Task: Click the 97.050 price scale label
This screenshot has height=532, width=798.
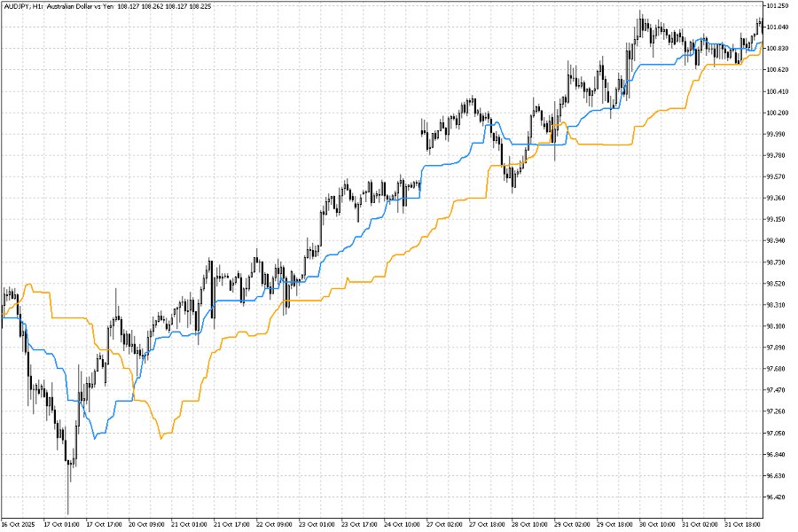Action: coord(776,434)
